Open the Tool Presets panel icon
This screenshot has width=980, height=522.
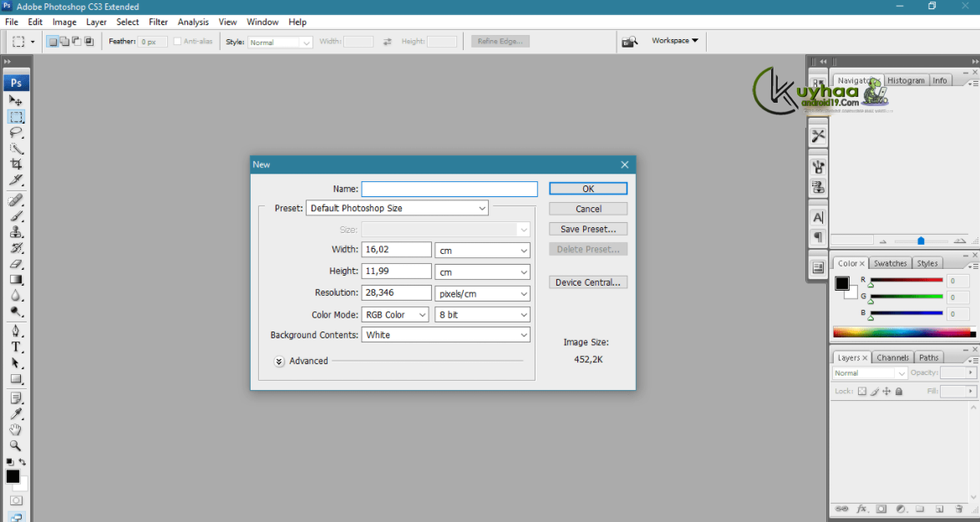[818, 135]
